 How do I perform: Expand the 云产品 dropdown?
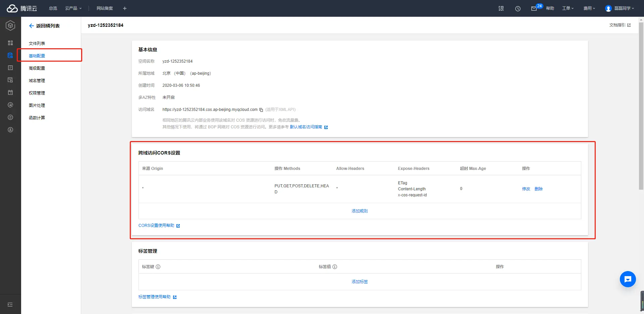[x=73, y=8]
